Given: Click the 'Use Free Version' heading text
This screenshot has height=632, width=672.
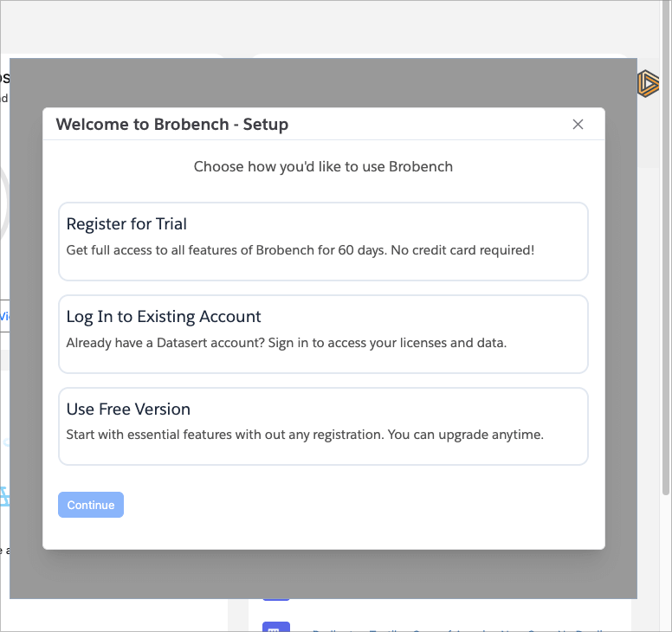Looking at the screenshot, I should coord(128,410).
